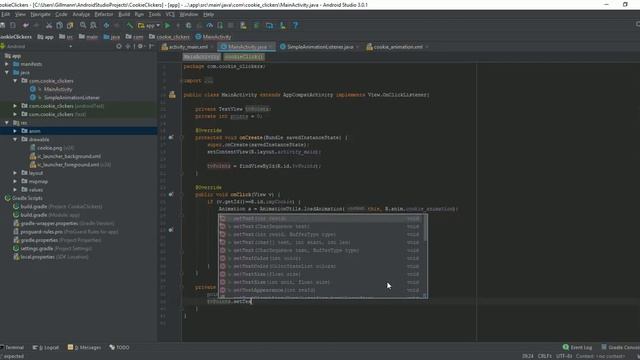Expand the anim folder

15,131
